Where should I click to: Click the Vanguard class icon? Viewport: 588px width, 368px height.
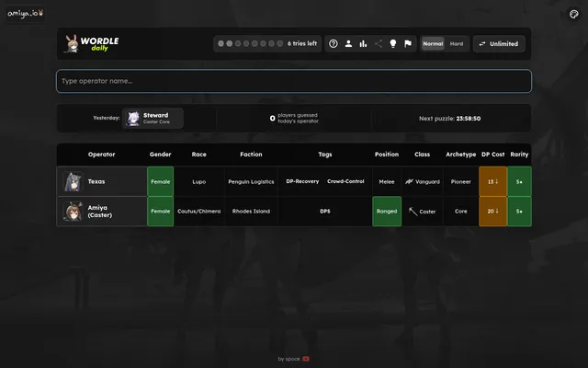pos(409,182)
